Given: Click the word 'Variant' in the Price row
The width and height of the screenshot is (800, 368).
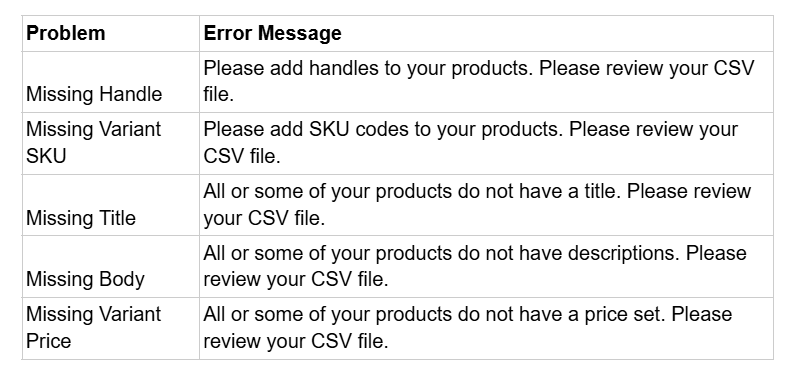Looking at the screenshot, I should [x=129, y=314].
